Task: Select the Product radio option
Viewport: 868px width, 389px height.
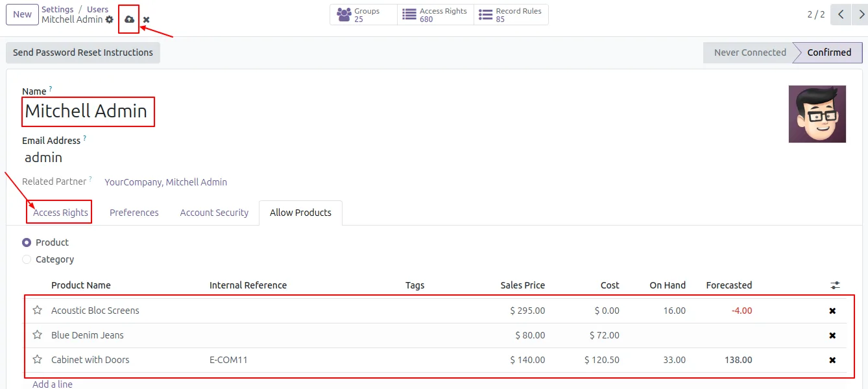Action: (27, 242)
